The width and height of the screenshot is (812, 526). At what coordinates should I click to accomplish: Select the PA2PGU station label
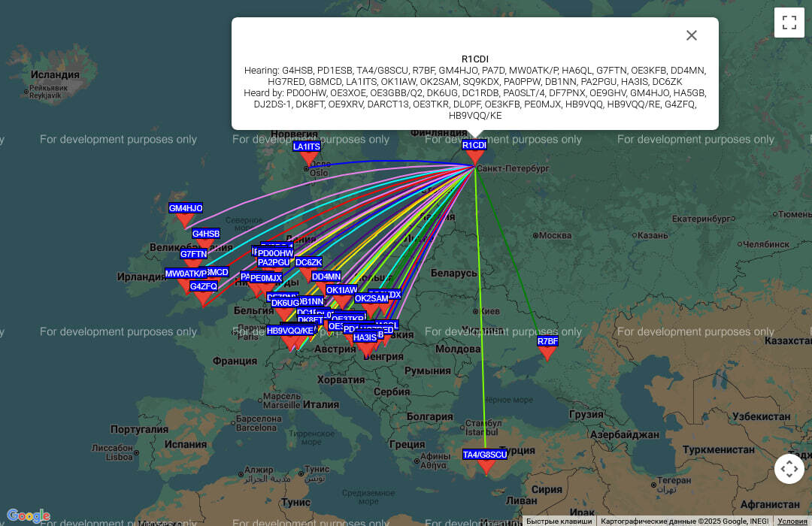(274, 262)
